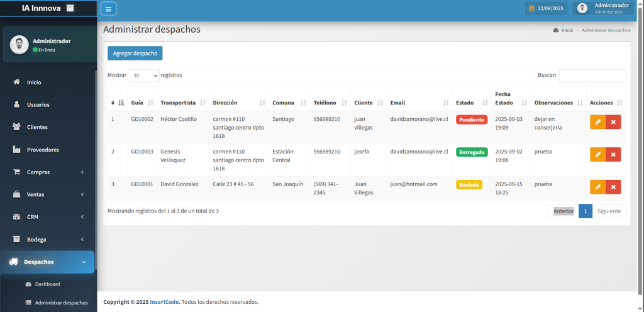
Task: Delete dispatch GD10003 with red X icon
Action: tap(613, 154)
